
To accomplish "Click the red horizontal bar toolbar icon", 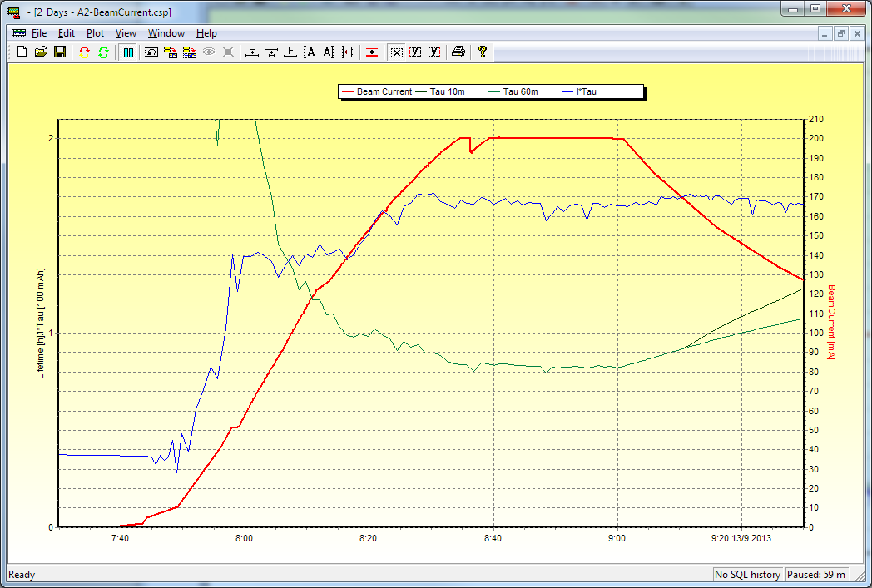I will tap(372, 52).
